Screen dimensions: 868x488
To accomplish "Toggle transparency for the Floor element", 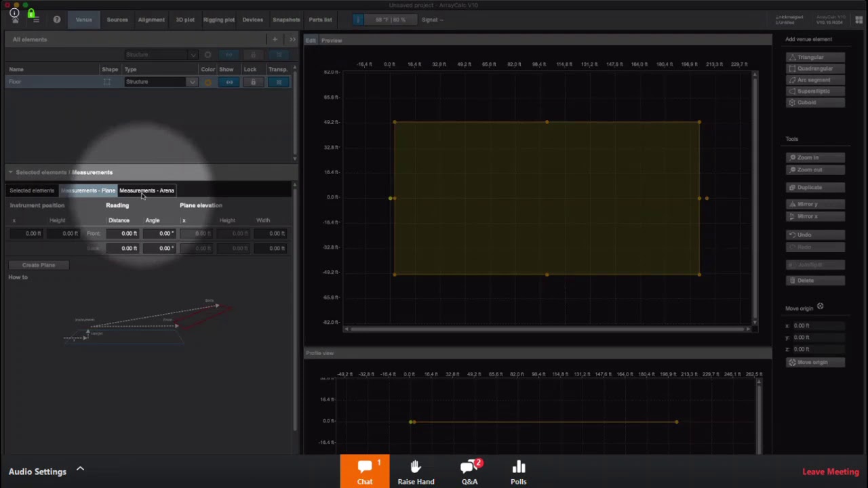I will [x=279, y=82].
